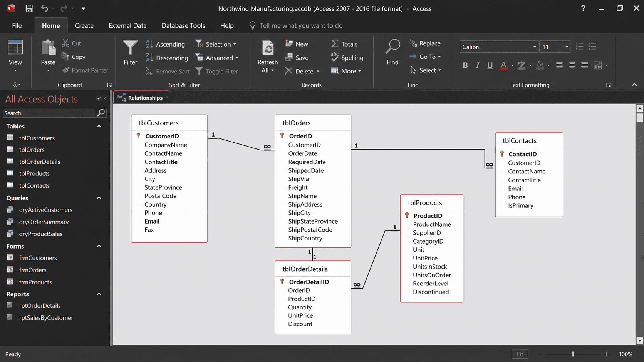Screen dimensions: 644x362
Task: Open the frmProducts form
Action: coord(35,282)
